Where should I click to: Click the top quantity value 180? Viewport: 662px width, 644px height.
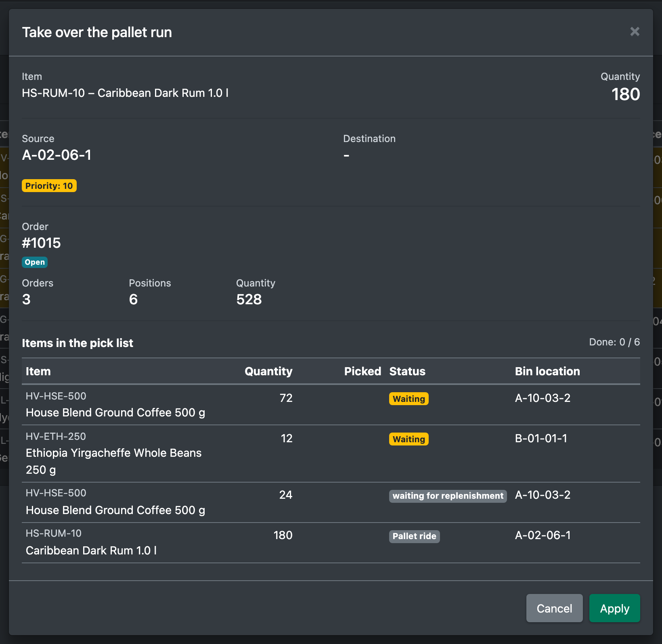(x=626, y=94)
